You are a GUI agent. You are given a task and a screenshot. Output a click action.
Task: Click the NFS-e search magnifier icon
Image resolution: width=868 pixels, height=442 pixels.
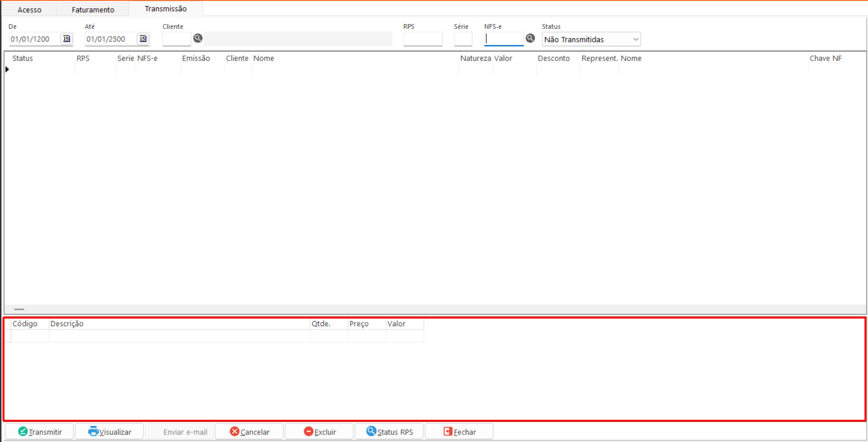pos(530,39)
